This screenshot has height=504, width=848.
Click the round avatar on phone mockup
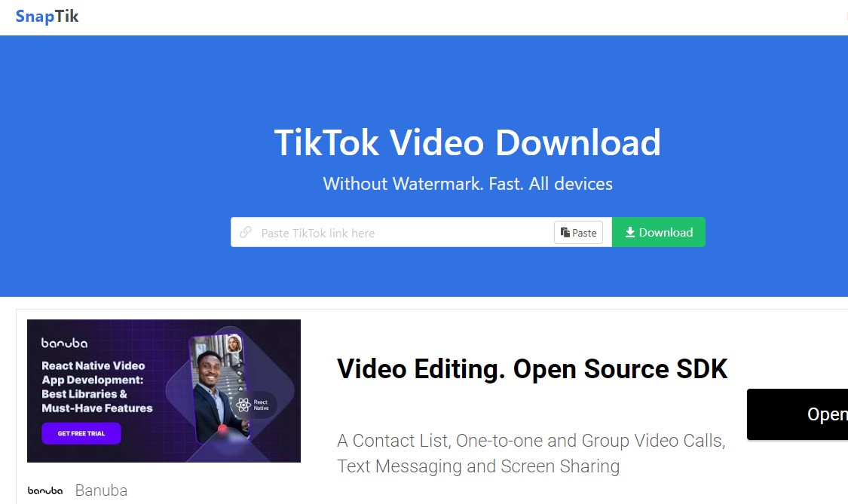(x=234, y=344)
